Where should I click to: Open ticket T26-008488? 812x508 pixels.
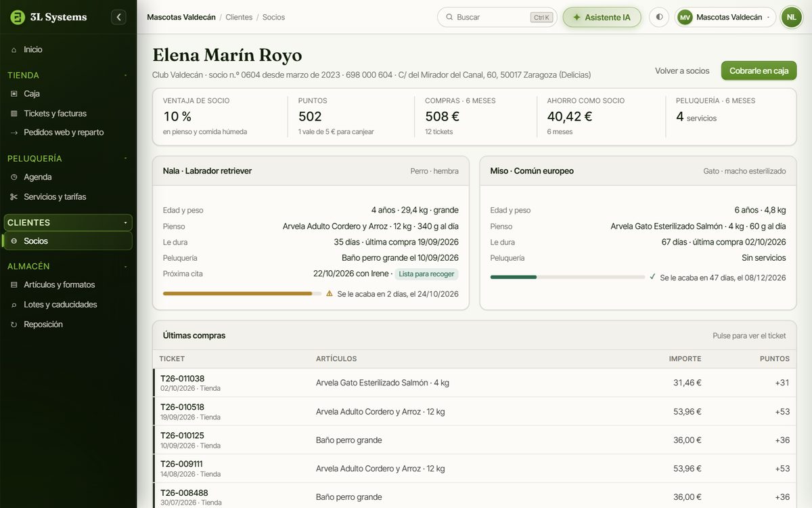pyautogui.click(x=474, y=496)
